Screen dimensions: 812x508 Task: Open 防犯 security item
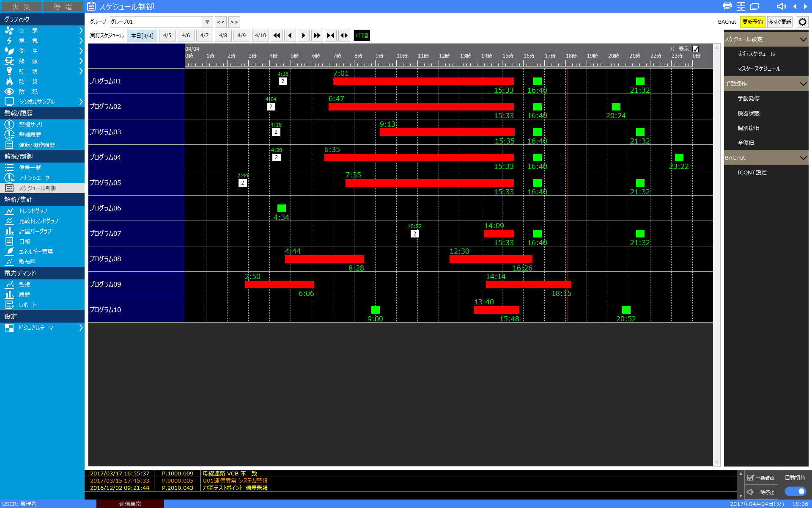[42, 91]
